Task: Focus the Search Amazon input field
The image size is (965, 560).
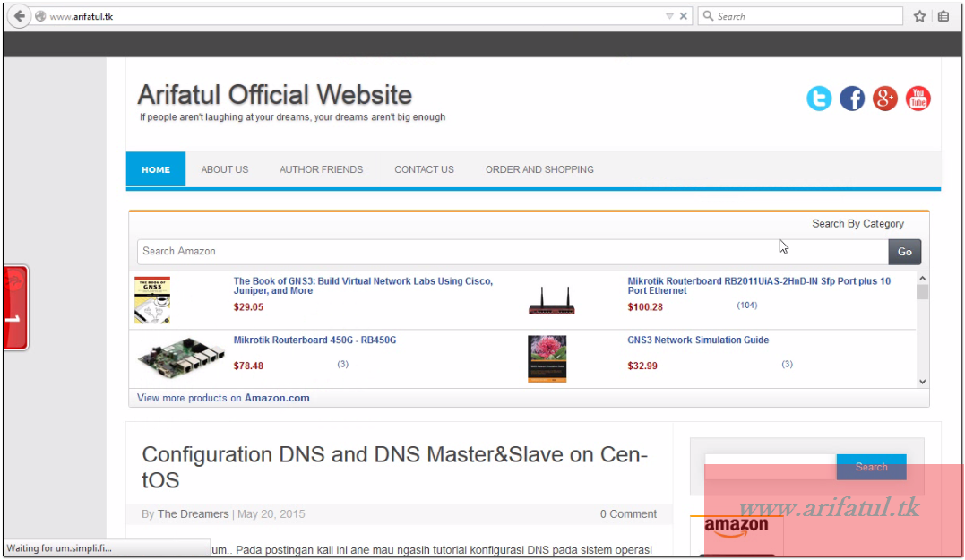Action: point(513,251)
